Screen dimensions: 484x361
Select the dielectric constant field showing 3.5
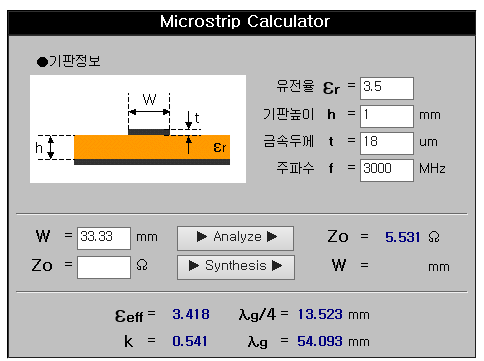pyautogui.click(x=387, y=88)
